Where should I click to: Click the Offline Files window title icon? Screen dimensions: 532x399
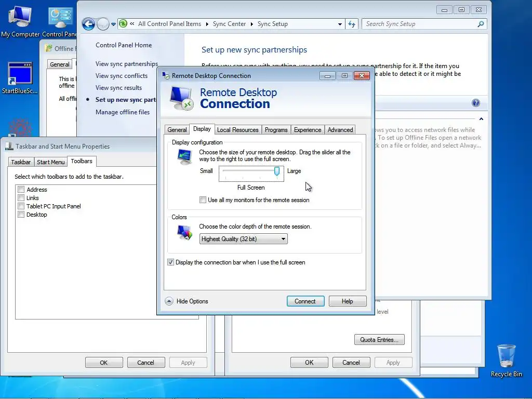(x=49, y=48)
